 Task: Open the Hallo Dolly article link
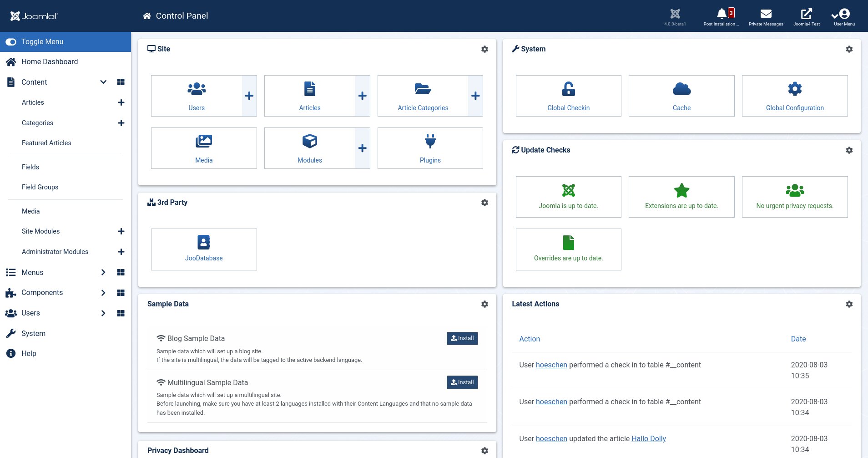click(648, 438)
